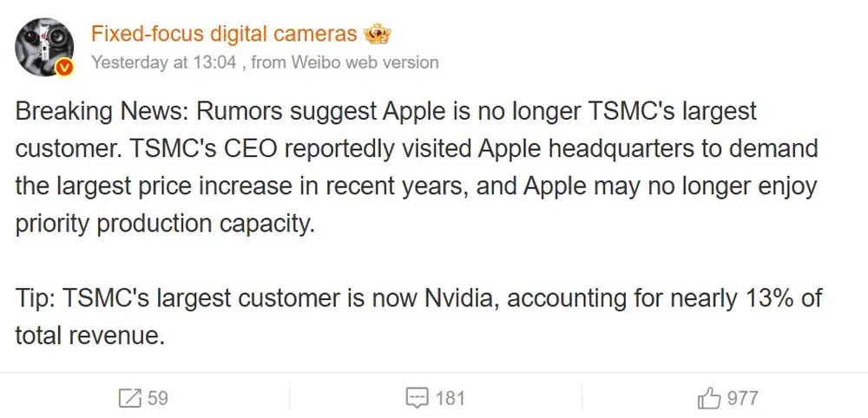The width and height of the screenshot is (868, 418).
Task: Click the like count 977
Action: [742, 398]
